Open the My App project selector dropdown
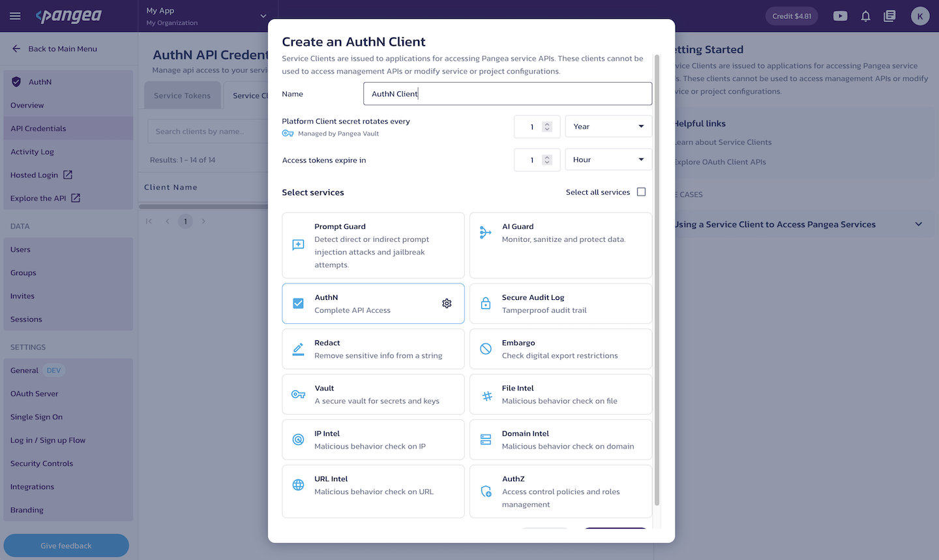Image resolution: width=939 pixels, height=560 pixels. coord(207,16)
